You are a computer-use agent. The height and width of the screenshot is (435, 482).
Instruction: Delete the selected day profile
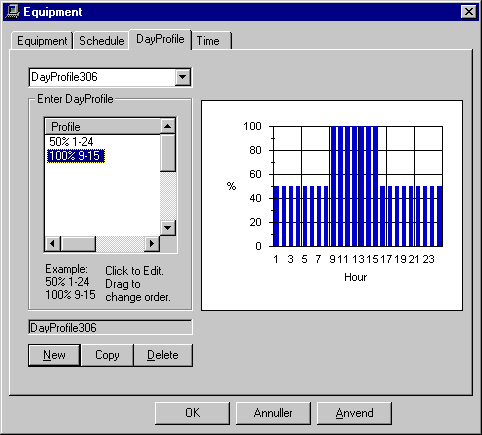163,355
